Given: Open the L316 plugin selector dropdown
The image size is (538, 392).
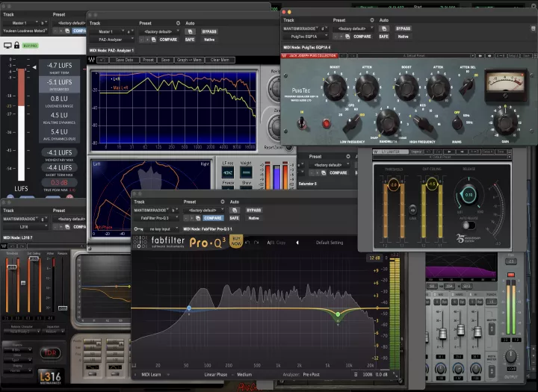Looking at the screenshot, I should pyautogui.click(x=25, y=227).
